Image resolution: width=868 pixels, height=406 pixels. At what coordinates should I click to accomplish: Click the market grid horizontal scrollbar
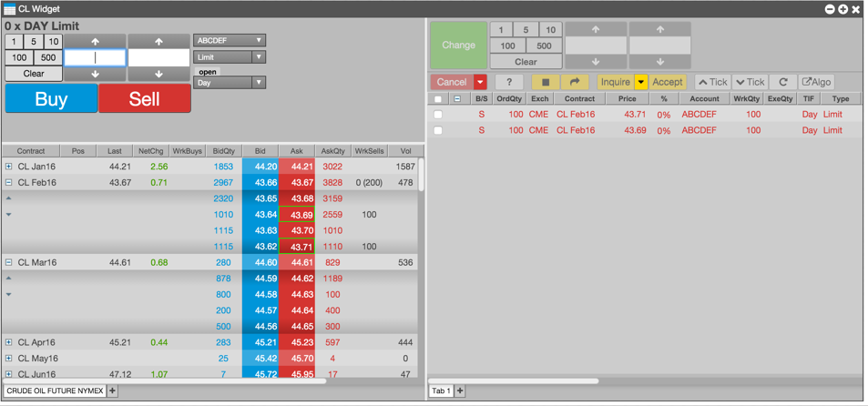coord(165,381)
